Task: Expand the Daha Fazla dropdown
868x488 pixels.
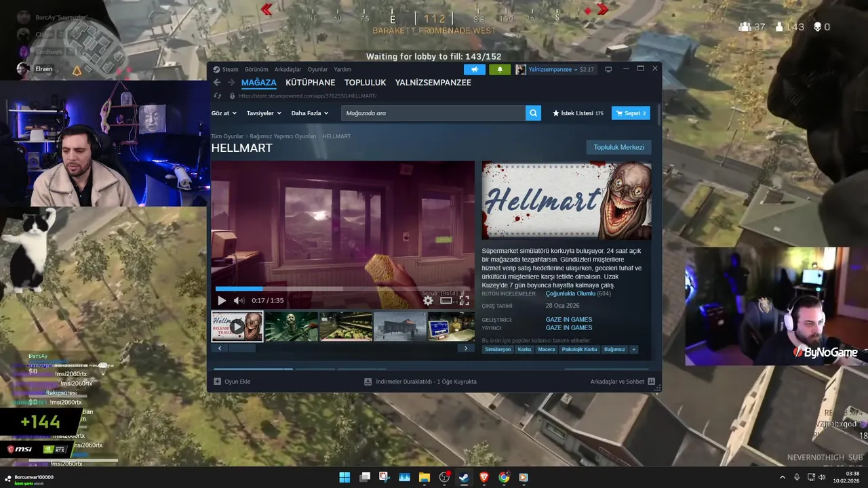Action: 310,113
